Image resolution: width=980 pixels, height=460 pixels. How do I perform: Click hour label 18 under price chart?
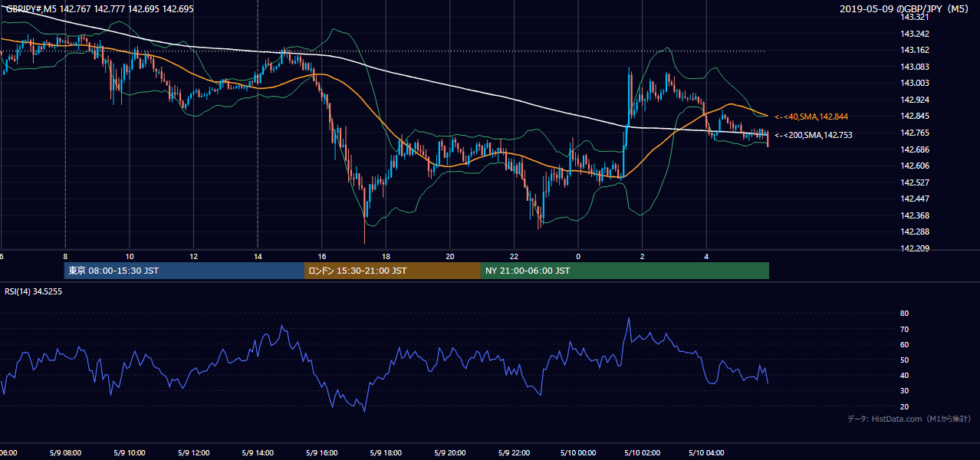pos(386,256)
